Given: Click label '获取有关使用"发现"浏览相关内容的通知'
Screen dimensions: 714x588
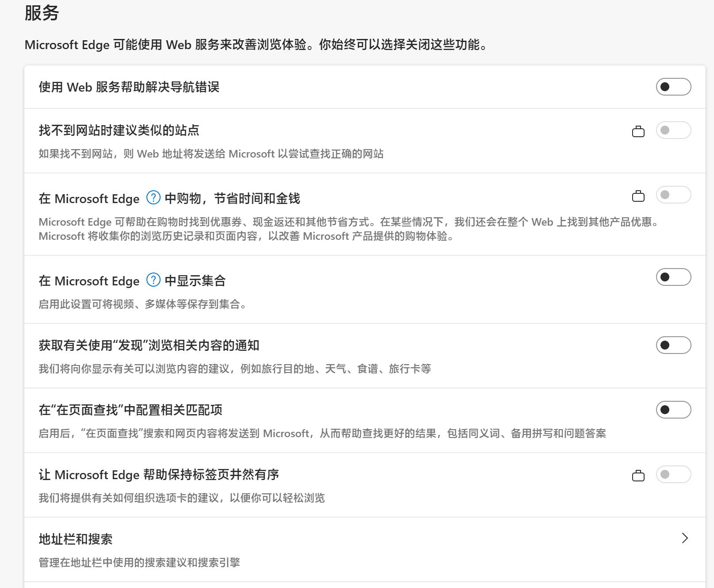Looking at the screenshot, I should 149,346.
